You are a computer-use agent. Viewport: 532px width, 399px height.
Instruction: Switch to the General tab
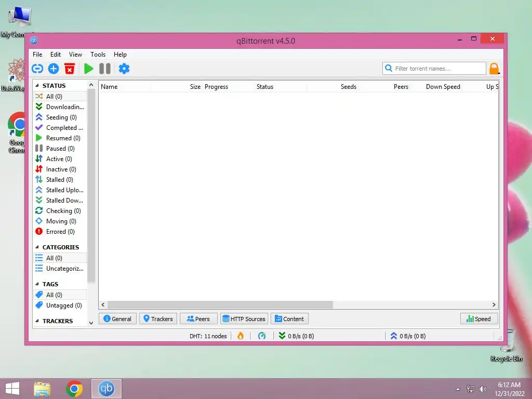click(x=117, y=319)
